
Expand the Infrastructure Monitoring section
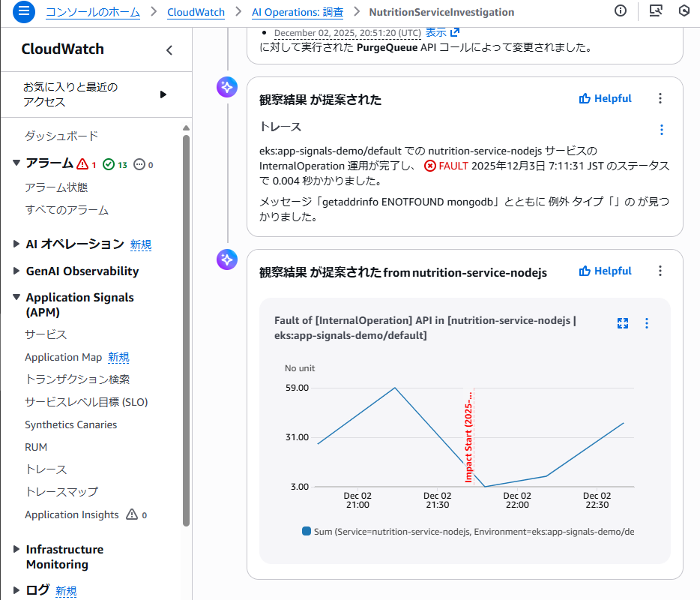coord(17,549)
